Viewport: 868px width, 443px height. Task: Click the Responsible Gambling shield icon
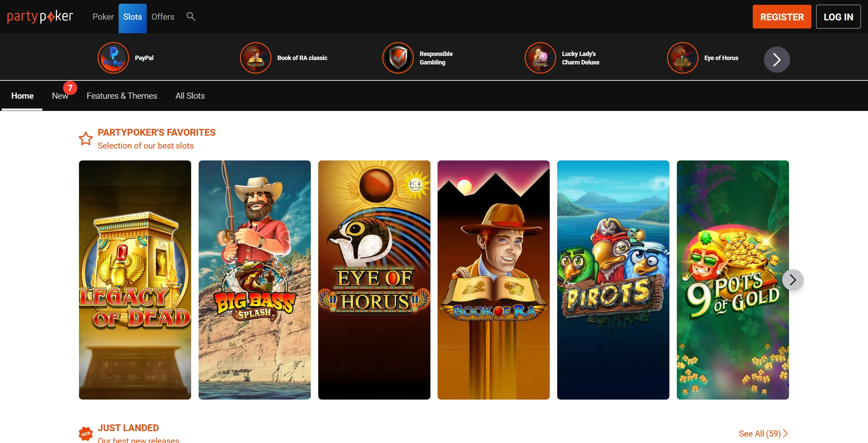(398, 57)
